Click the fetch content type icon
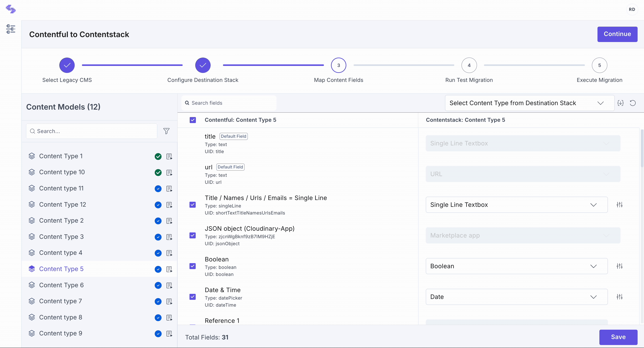644x348 pixels. pyautogui.click(x=621, y=103)
